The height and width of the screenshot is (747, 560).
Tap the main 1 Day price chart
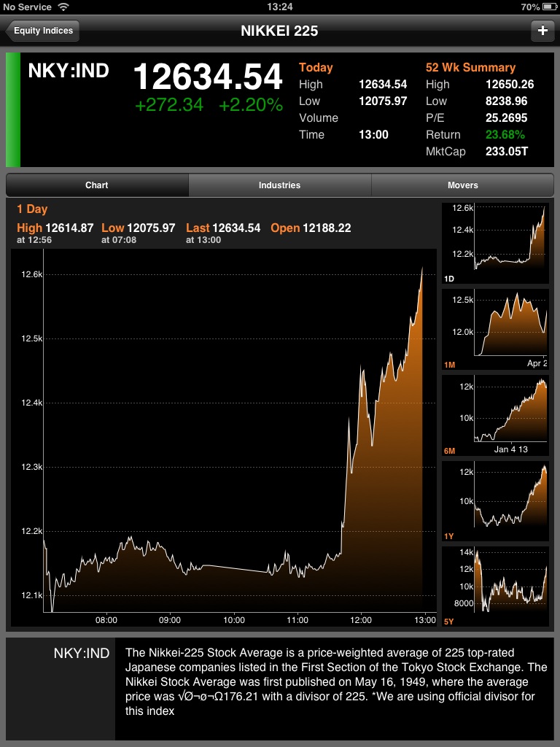pos(224,438)
